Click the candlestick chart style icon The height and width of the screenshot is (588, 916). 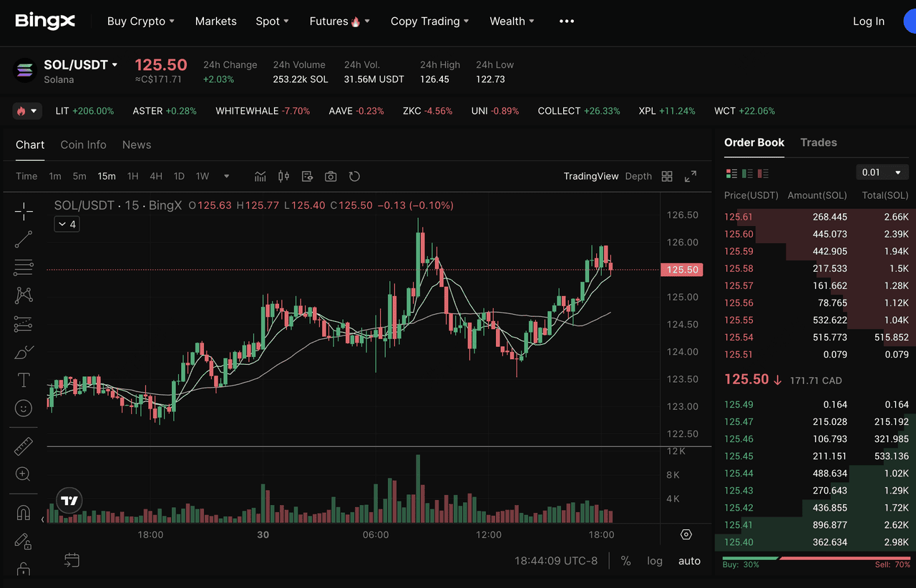click(283, 176)
